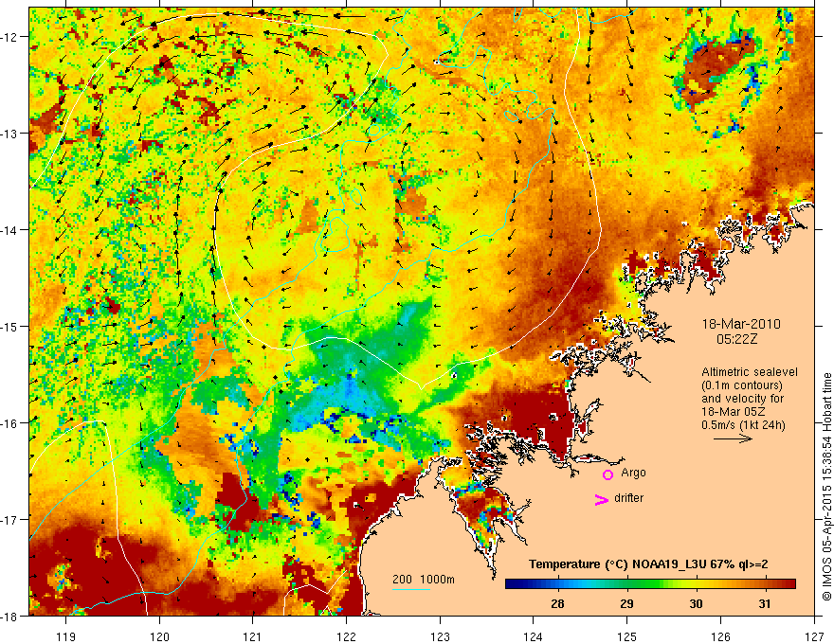
Task: Click the '120' longitude axis label
Action: click(x=159, y=636)
